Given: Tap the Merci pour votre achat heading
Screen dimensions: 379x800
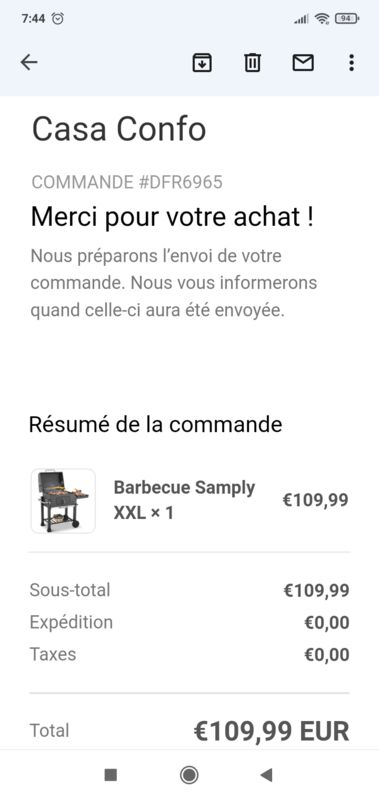Looking at the screenshot, I should point(172,217).
